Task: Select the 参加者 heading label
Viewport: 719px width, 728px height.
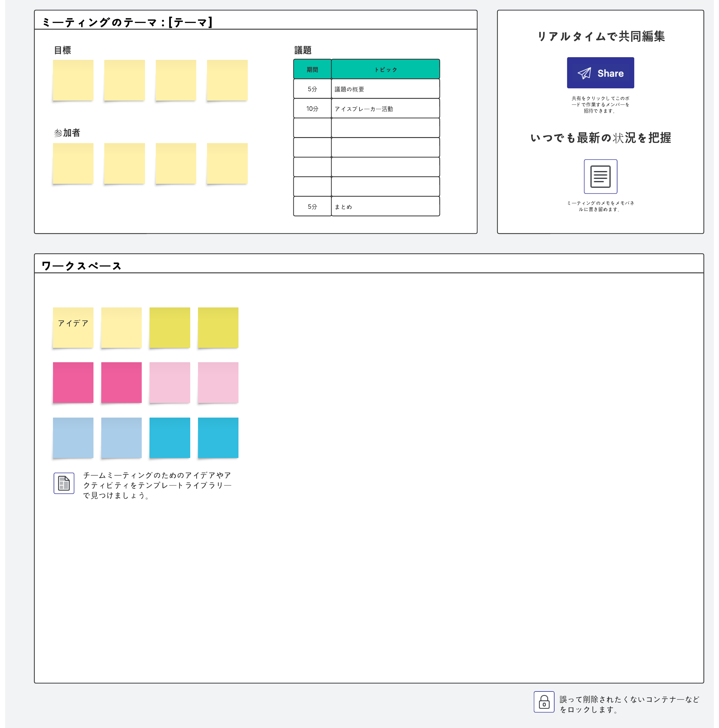Action: [67, 133]
